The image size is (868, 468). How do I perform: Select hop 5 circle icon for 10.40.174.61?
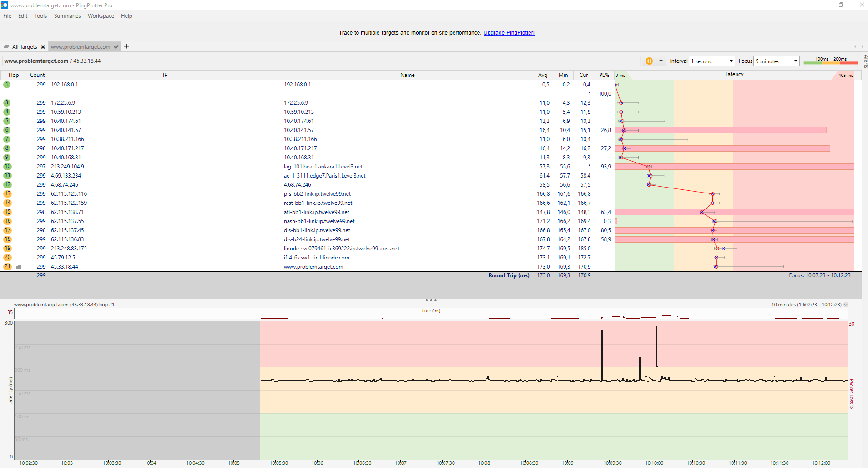click(7, 121)
